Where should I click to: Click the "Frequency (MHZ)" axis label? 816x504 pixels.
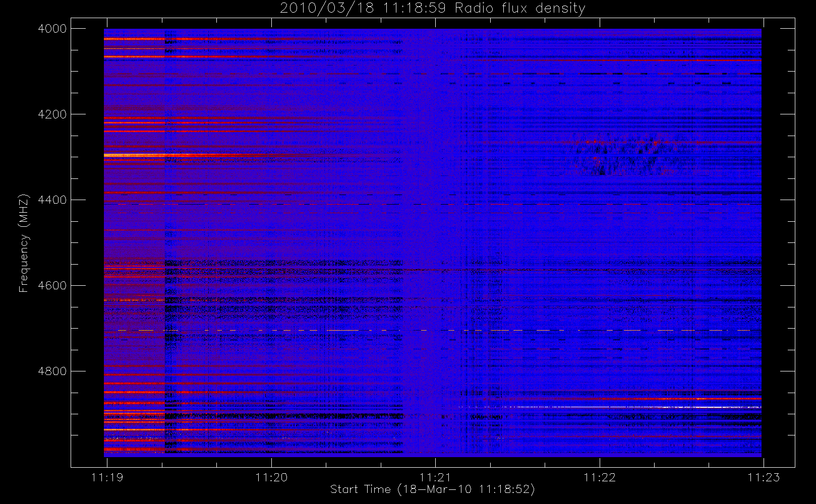(23, 243)
